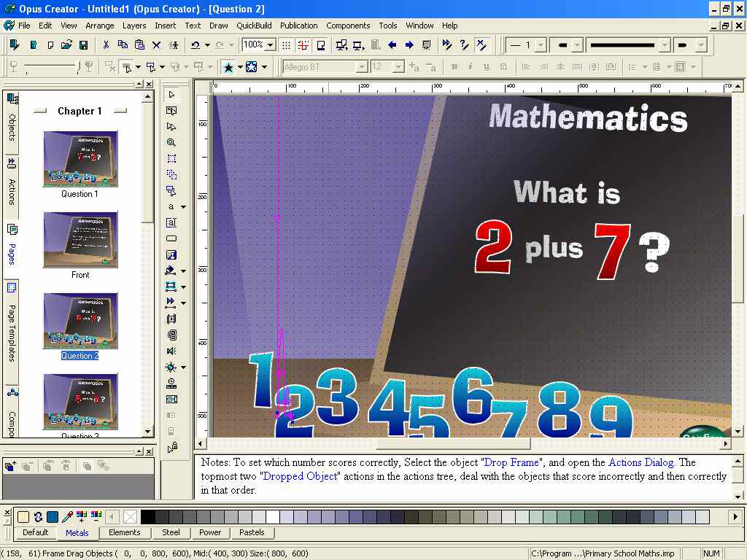The width and height of the screenshot is (747, 560).
Task: Cut selection with the scissors icon
Action: [106, 45]
